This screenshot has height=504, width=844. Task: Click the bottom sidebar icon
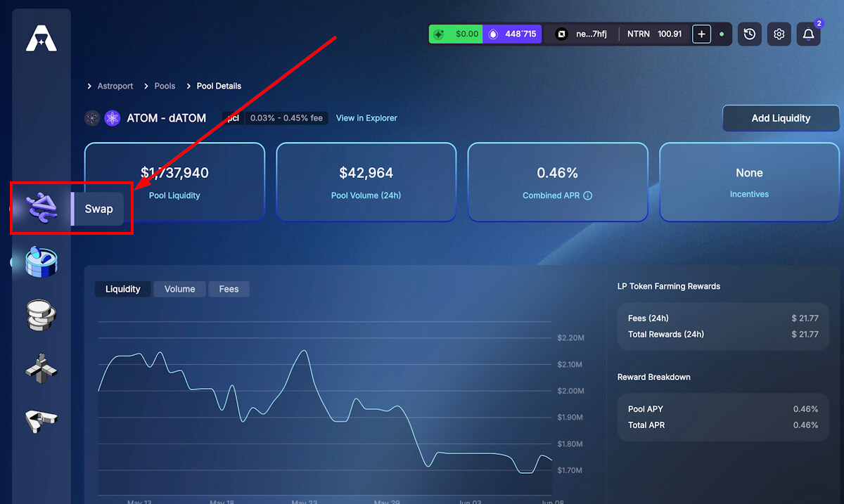pyautogui.click(x=41, y=420)
